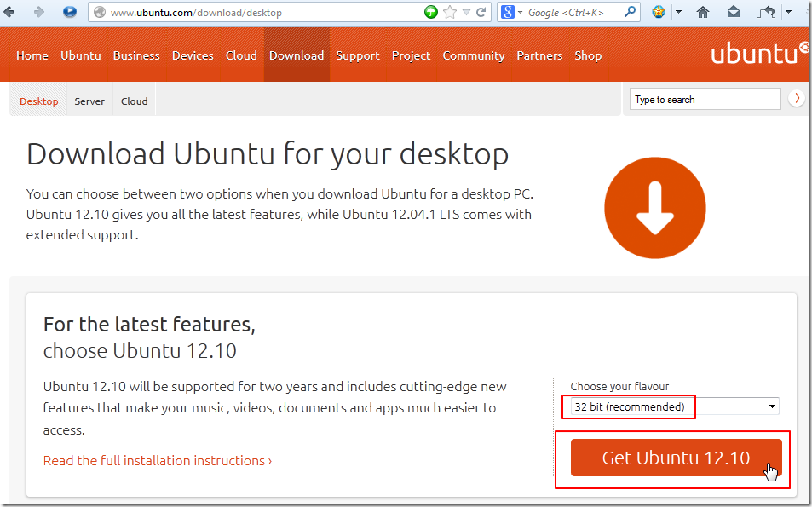Open the full installation instructions link
The height and width of the screenshot is (507, 812).
[x=158, y=460]
